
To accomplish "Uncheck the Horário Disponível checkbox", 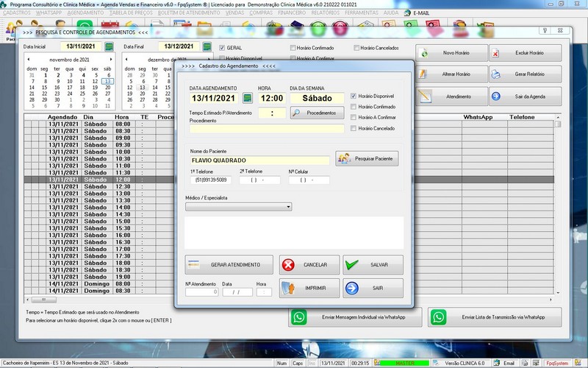I will (x=354, y=96).
